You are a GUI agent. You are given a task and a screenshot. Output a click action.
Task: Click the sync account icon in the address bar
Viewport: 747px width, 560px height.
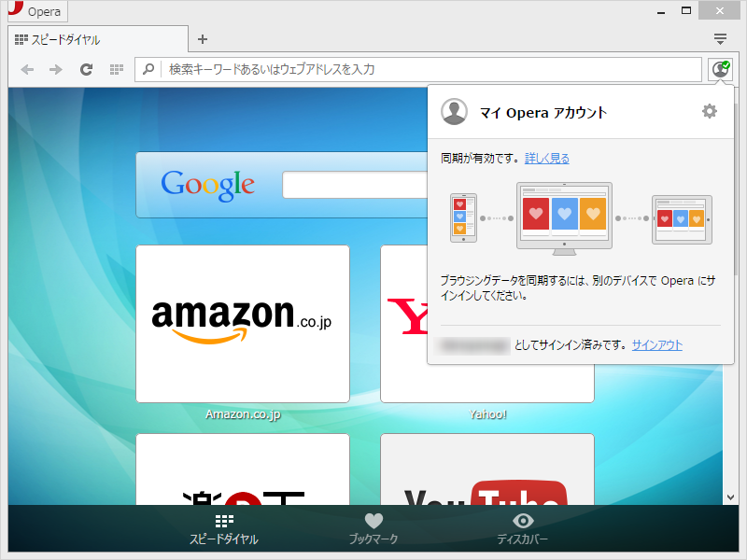tap(722, 69)
